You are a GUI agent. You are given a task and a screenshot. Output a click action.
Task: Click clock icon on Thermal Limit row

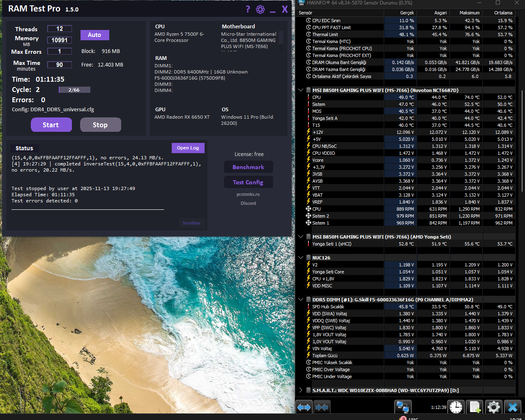(x=309, y=34)
